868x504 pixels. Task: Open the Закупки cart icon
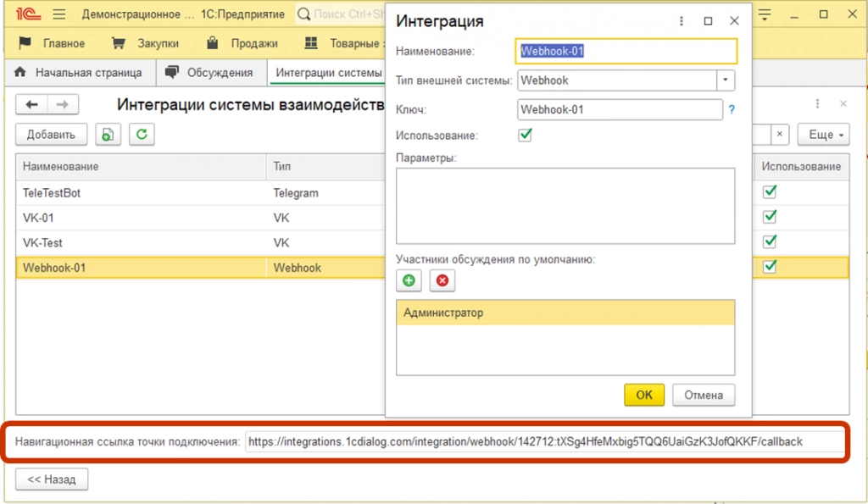118,43
